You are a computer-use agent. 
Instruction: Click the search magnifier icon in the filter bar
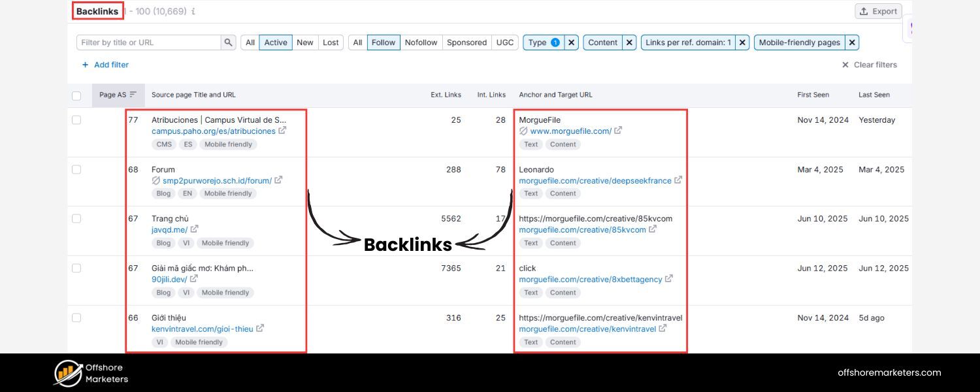229,42
